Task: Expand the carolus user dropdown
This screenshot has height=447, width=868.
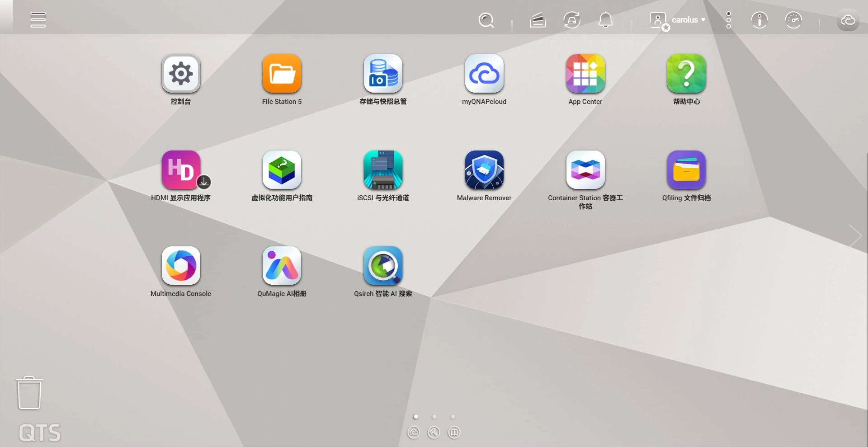Action: click(x=688, y=20)
